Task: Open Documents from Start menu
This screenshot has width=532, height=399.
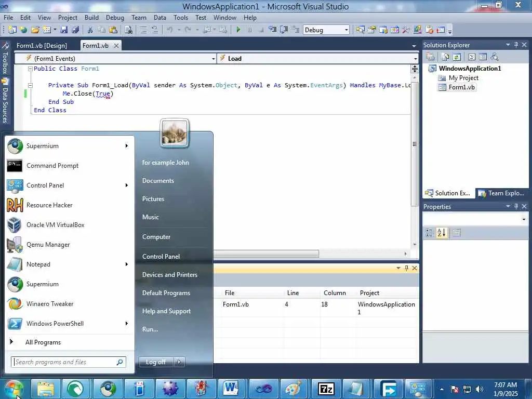Action: (158, 181)
